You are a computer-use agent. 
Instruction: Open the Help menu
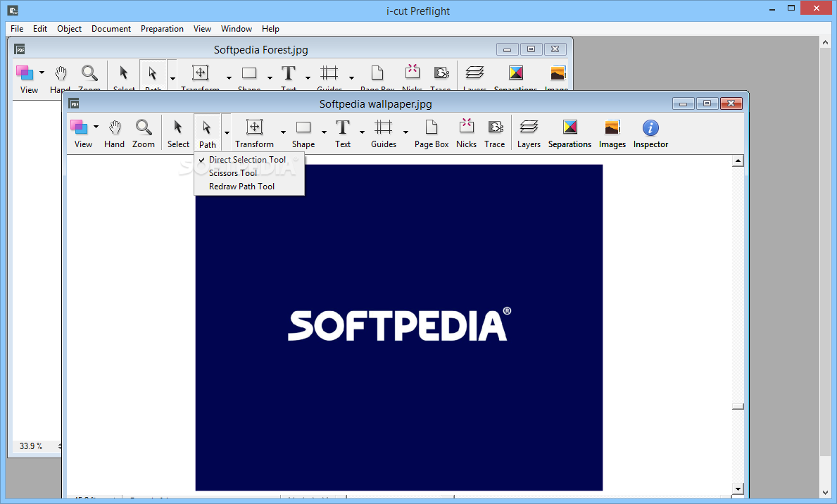tap(270, 29)
